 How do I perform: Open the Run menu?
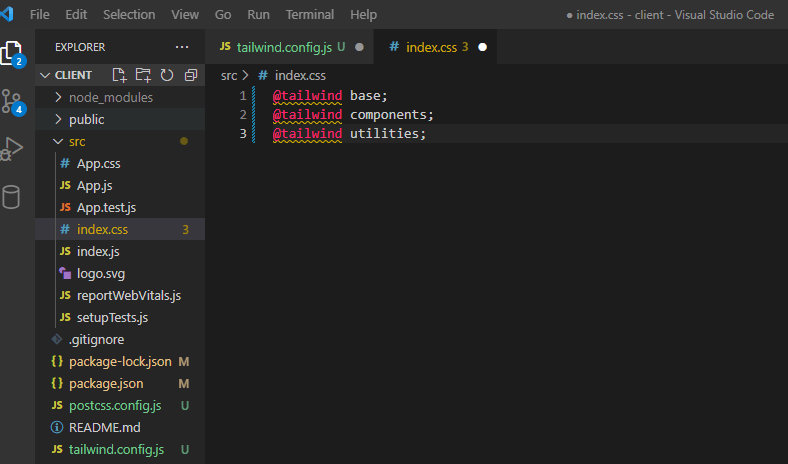pos(258,15)
